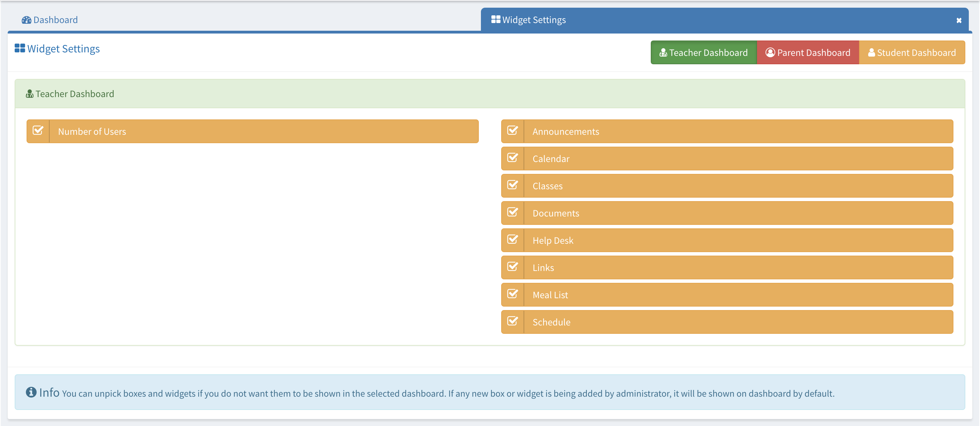Open the Student Dashboard settings
This screenshot has width=980, height=426.
pyautogui.click(x=911, y=52)
